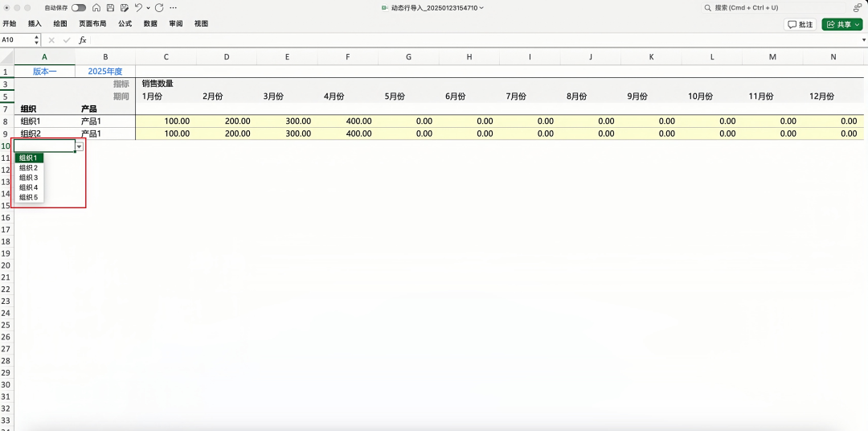Image resolution: width=868 pixels, height=431 pixels.
Task: Select the column N header
Action: tap(833, 56)
